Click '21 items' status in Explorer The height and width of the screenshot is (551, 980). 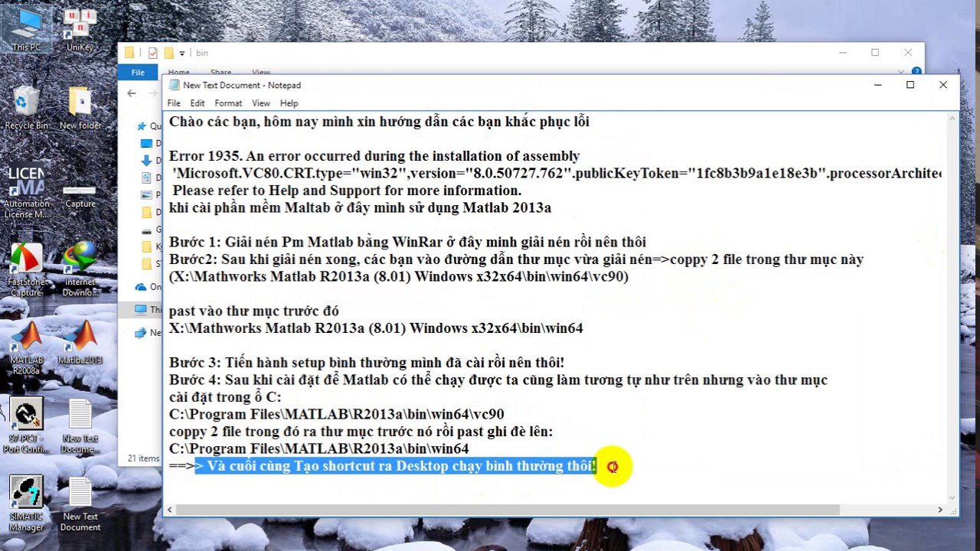(143, 458)
